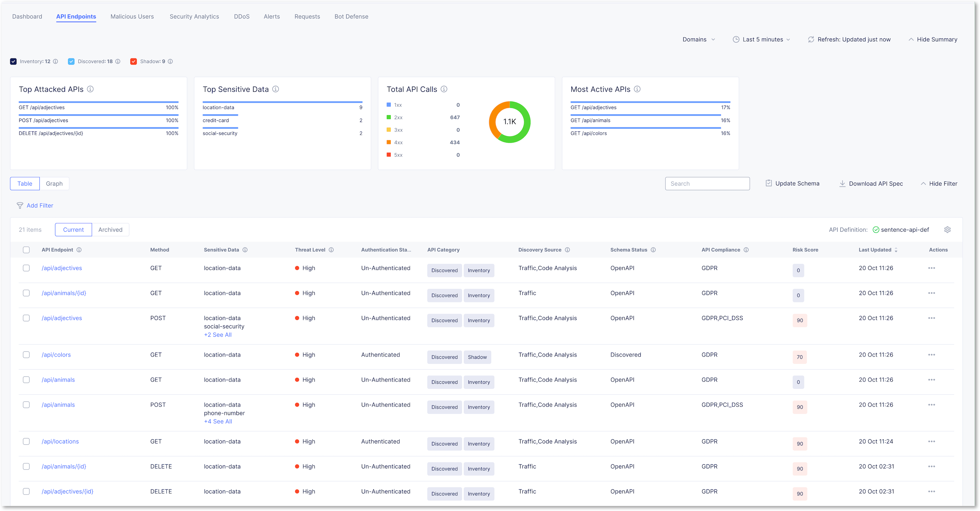Image resolution: width=980 pixels, height=511 pixels.
Task: Switch to the Malicious Users tab
Action: (x=132, y=16)
